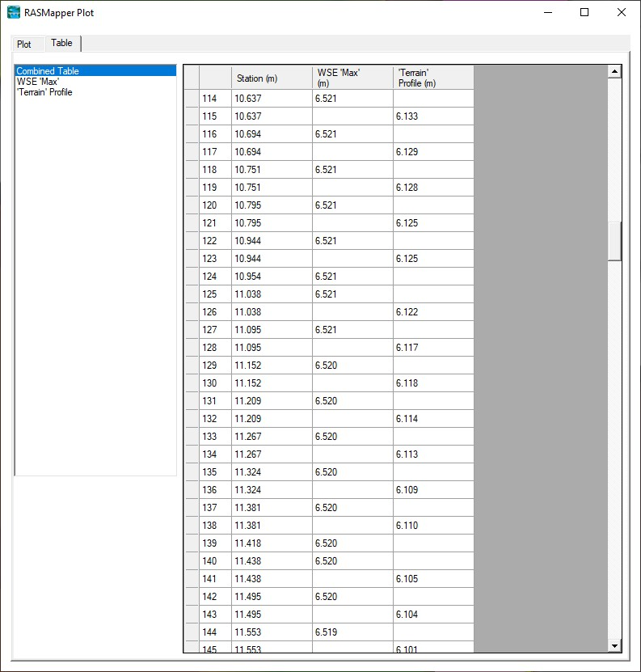Click WSE value 6.521 in row 116
Screen dimensions: 641x672
352,134
